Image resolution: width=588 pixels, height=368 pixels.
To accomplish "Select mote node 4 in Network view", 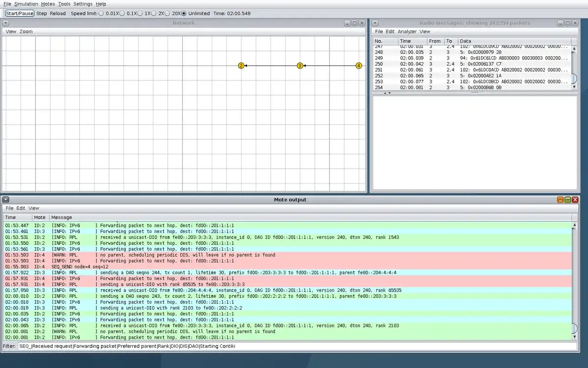I will [359, 65].
